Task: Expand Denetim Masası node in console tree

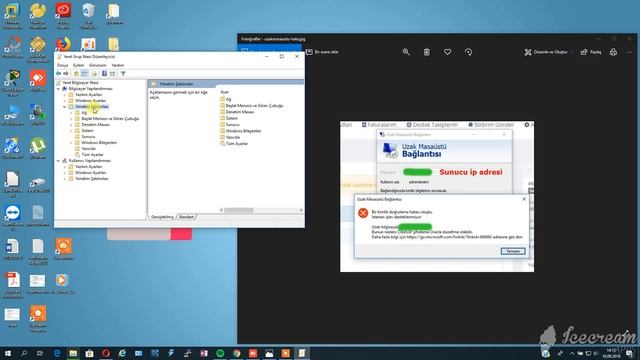Action: point(71,124)
